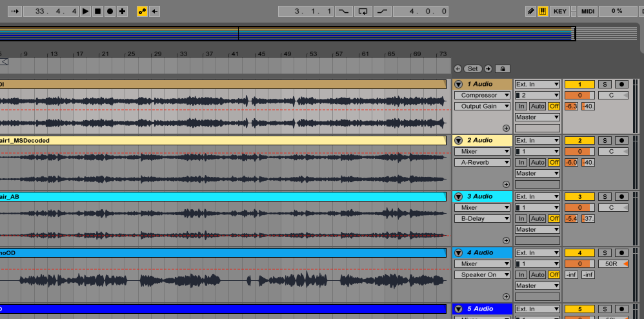Toggle track 3 activator button
This screenshot has width=644, height=319.
pyautogui.click(x=579, y=196)
